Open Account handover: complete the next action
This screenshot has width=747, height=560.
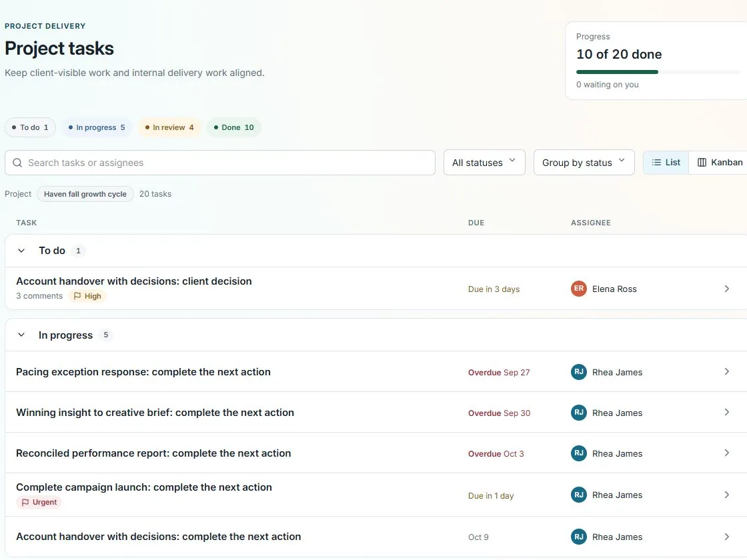[x=159, y=537]
